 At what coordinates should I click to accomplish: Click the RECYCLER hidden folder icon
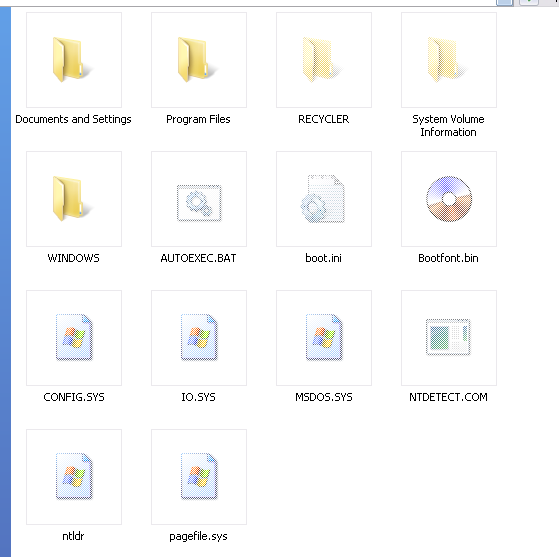click(324, 60)
